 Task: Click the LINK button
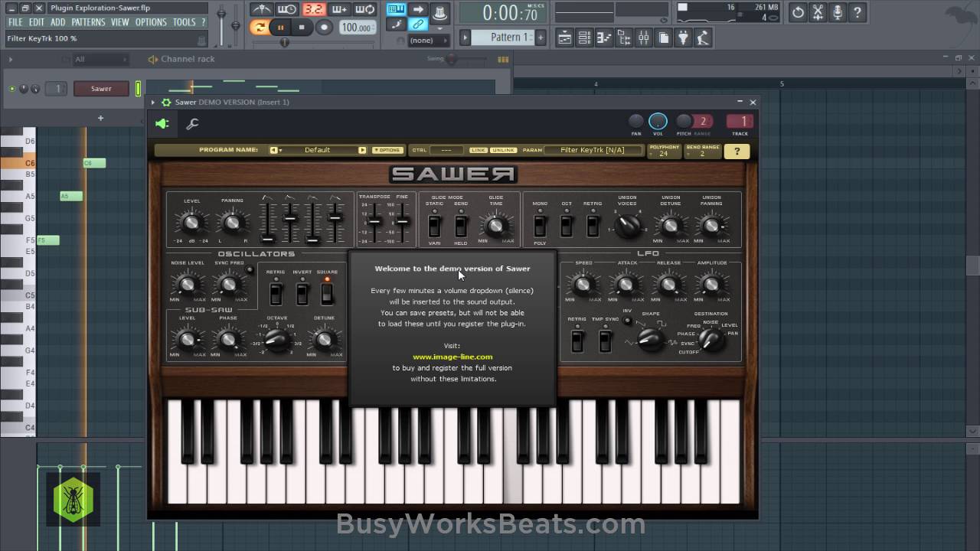point(479,150)
